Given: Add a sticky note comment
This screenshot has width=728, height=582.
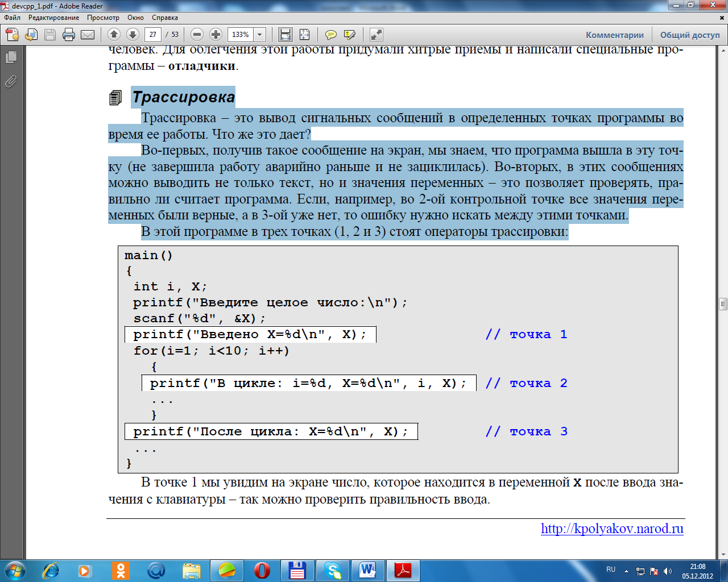Looking at the screenshot, I should [x=331, y=35].
